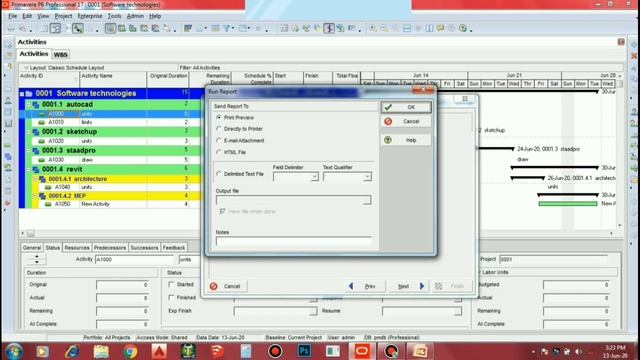This screenshot has width=640, height=360.
Task: Click the activity table horizontal scrollbar left arrow
Action: (x=22, y=233)
